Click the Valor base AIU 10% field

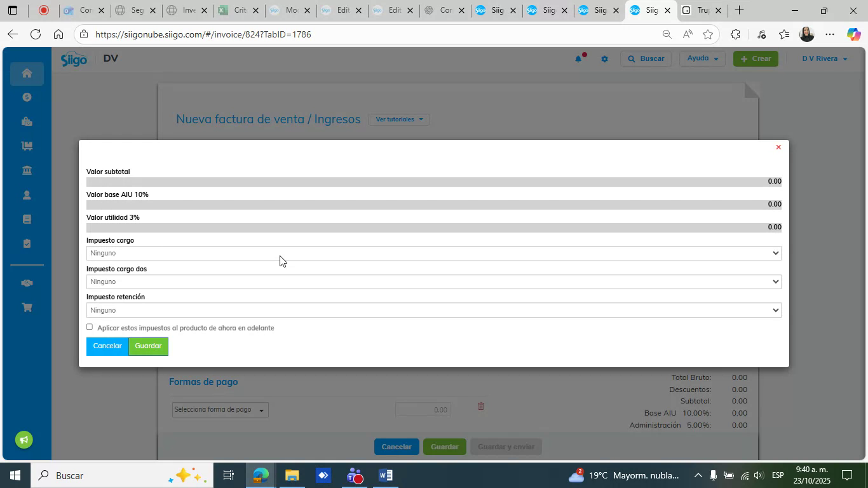[x=433, y=205]
